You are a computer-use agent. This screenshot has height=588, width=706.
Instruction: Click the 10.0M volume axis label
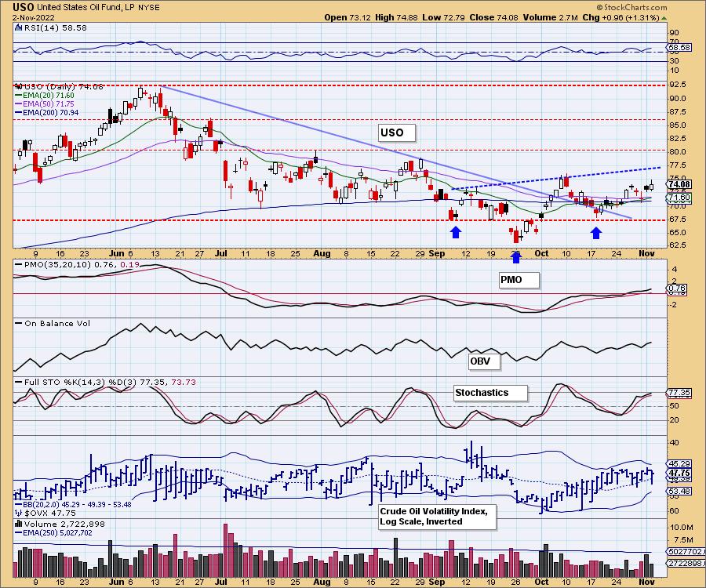[x=681, y=527]
